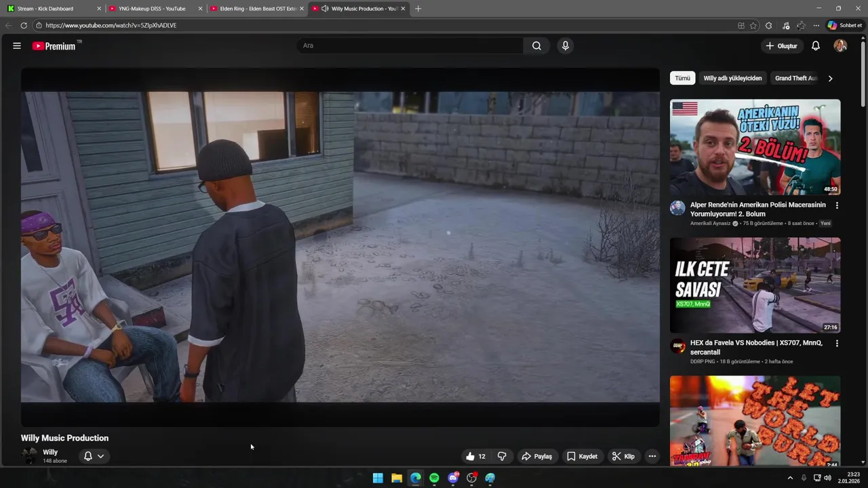Mute the Willy Music Production tab audio
This screenshot has height=488, width=868.
tap(325, 9)
